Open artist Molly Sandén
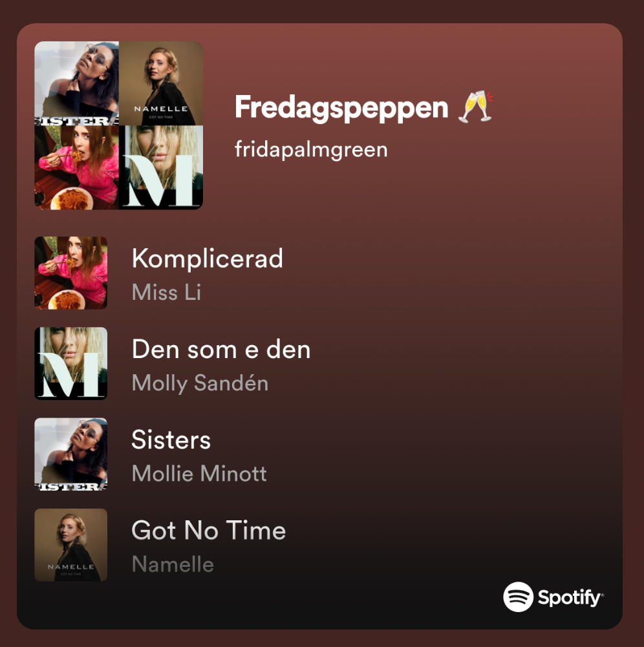The height and width of the screenshot is (647, 644). tap(200, 383)
